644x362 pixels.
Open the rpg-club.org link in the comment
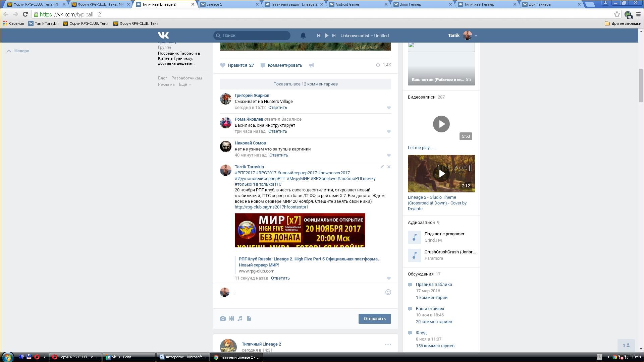pos(271,207)
